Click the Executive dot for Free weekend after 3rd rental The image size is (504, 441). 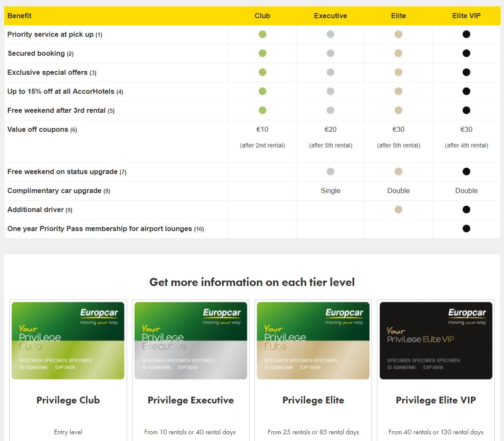click(x=331, y=110)
